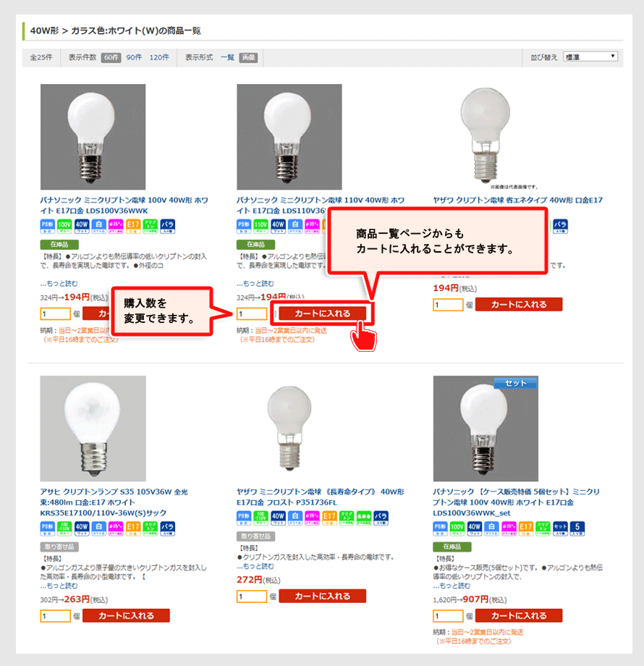The width and height of the screenshot is (644, 666).
Task: Add Panasonic 5個セット to cart
Action: (519, 616)
